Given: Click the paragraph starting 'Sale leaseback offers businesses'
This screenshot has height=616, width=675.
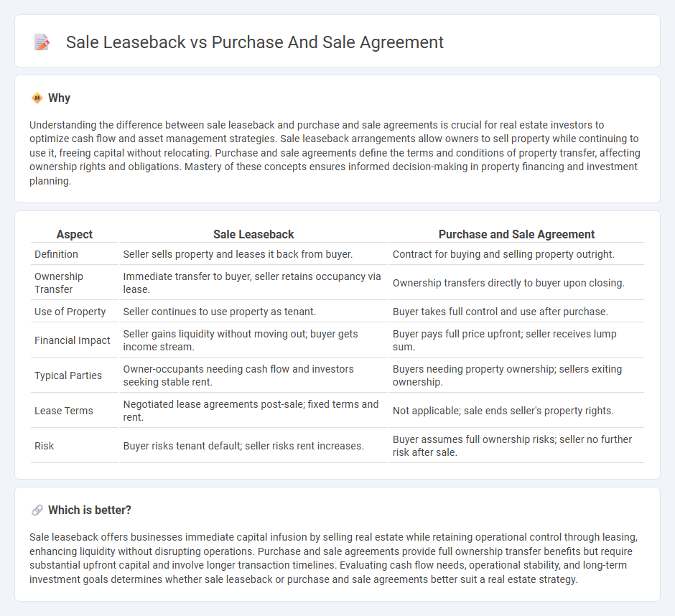Looking at the screenshot, I should 334,559.
